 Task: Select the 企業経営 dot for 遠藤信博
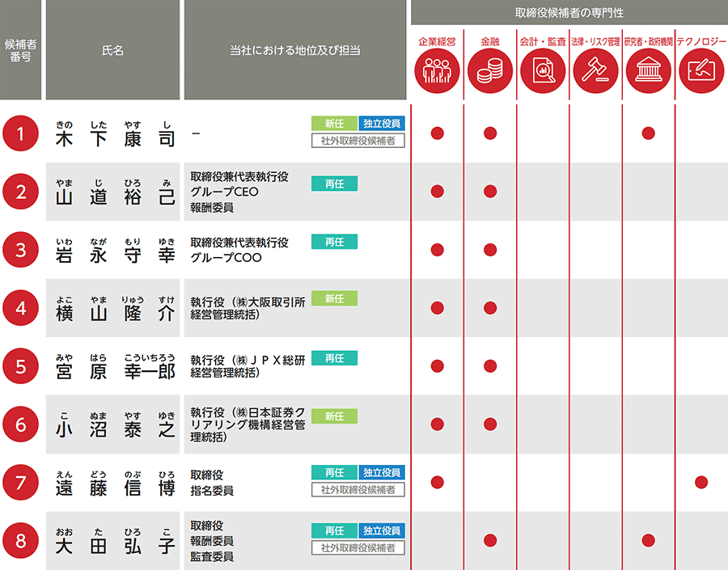point(438,482)
